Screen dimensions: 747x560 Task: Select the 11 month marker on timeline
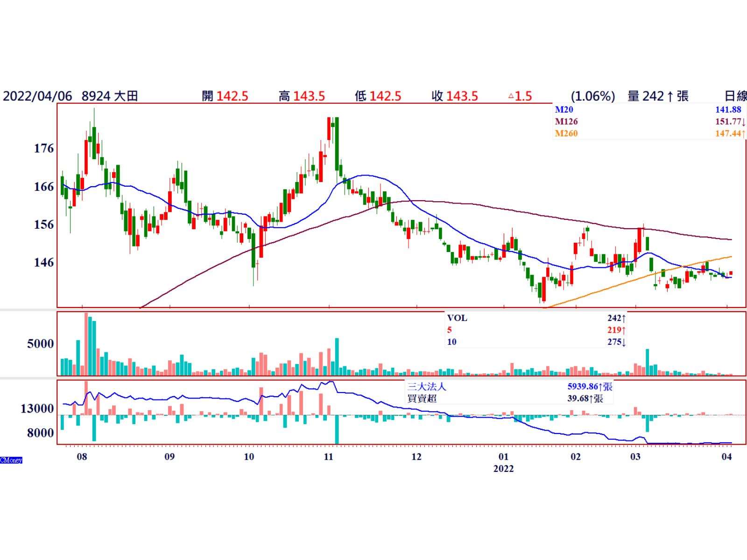point(329,457)
